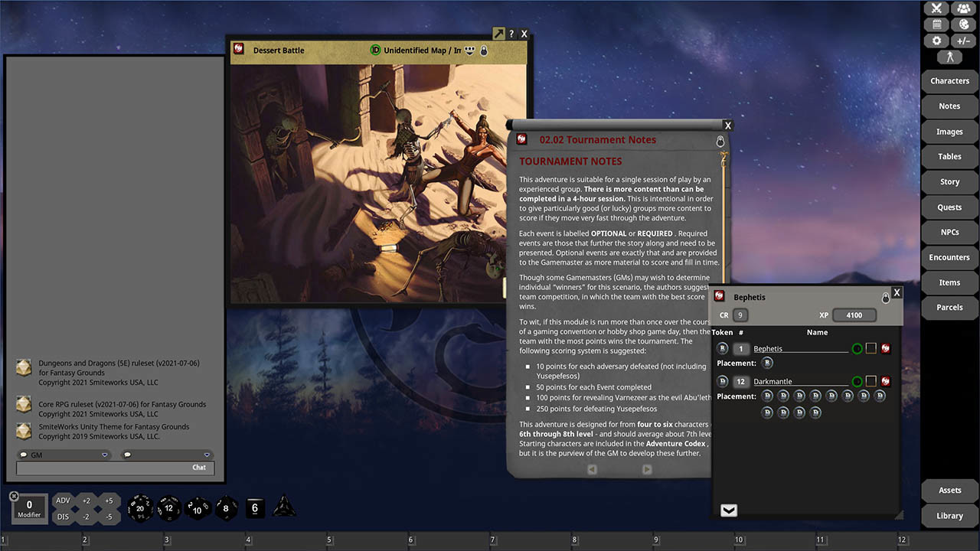Viewport: 980px width, 551px height.
Task: Click the expand arrow at bottom of Bephetis window
Action: coord(728,510)
